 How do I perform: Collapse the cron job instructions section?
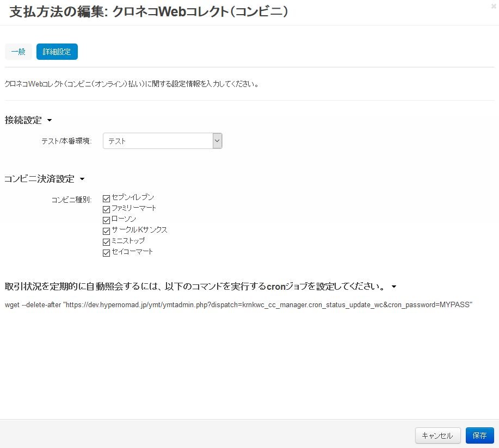point(200,287)
